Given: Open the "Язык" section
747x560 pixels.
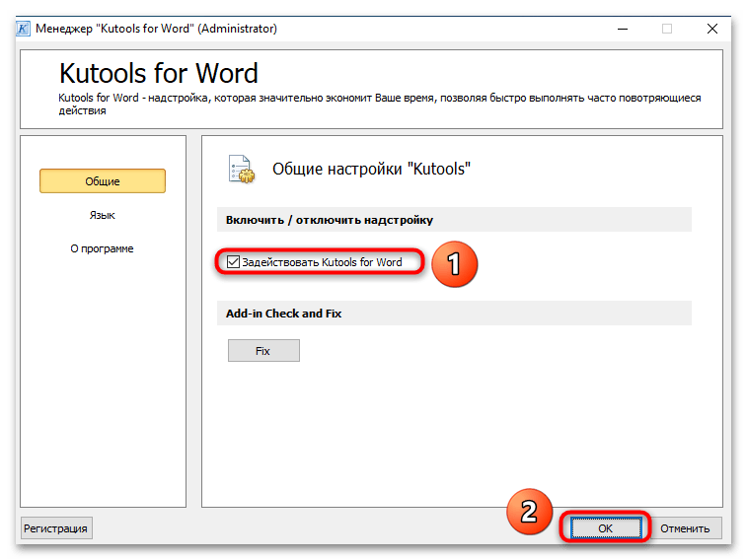Looking at the screenshot, I should pyautogui.click(x=102, y=215).
